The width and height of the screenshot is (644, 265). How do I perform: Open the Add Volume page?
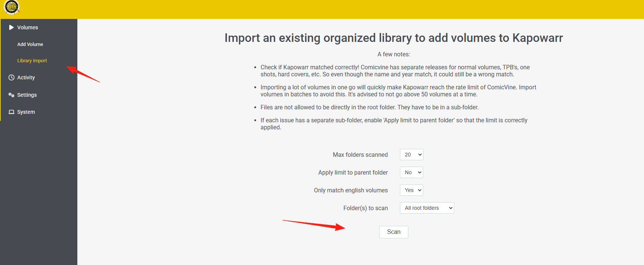tap(30, 44)
